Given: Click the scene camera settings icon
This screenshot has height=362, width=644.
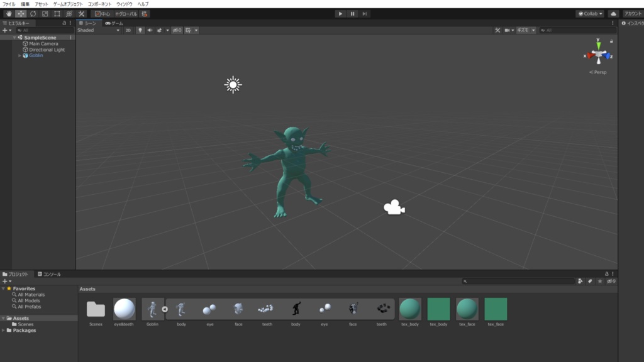Looking at the screenshot, I should click(x=508, y=30).
